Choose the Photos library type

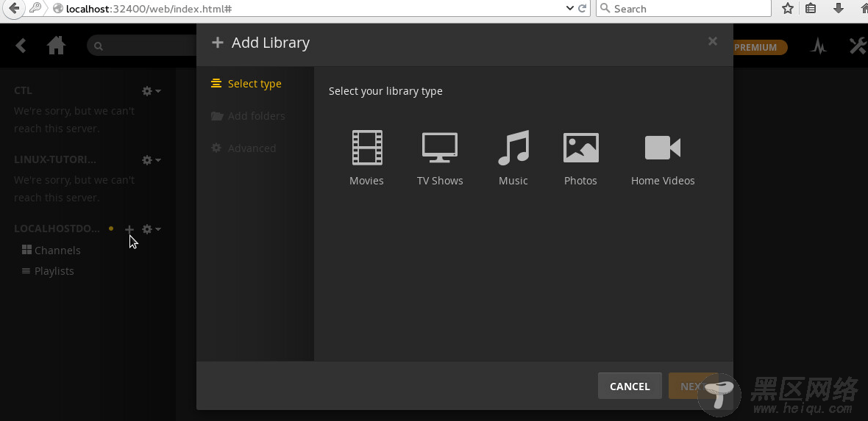tap(580, 158)
